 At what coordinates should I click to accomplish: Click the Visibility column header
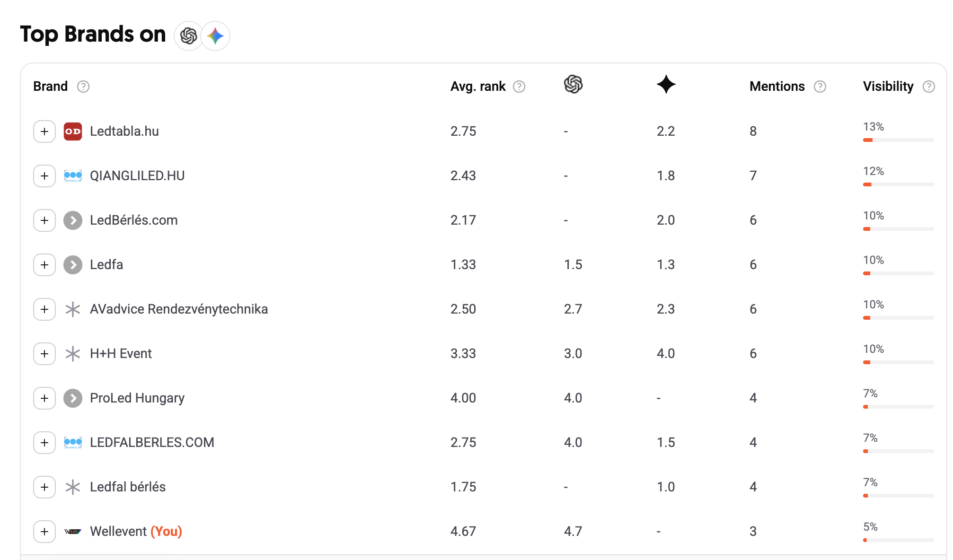pos(888,87)
